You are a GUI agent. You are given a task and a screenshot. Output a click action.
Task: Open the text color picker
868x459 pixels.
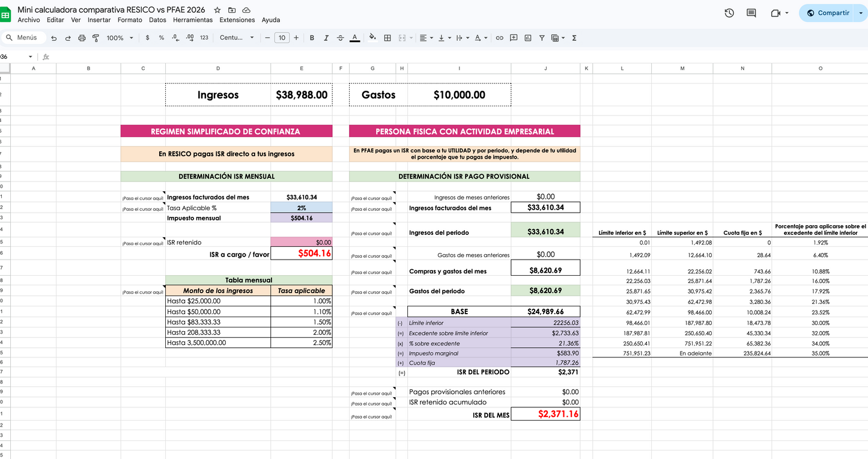tap(354, 37)
